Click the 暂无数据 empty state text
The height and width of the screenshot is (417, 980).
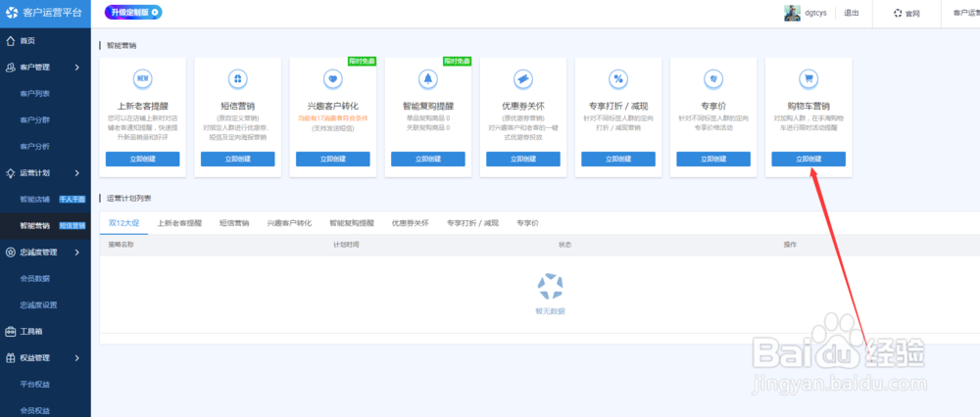tap(550, 311)
